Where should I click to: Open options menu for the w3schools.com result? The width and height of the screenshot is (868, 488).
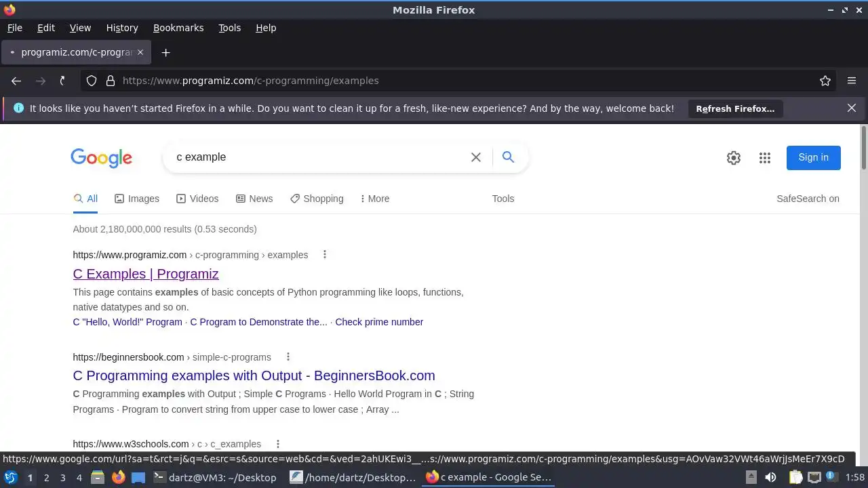[277, 444]
